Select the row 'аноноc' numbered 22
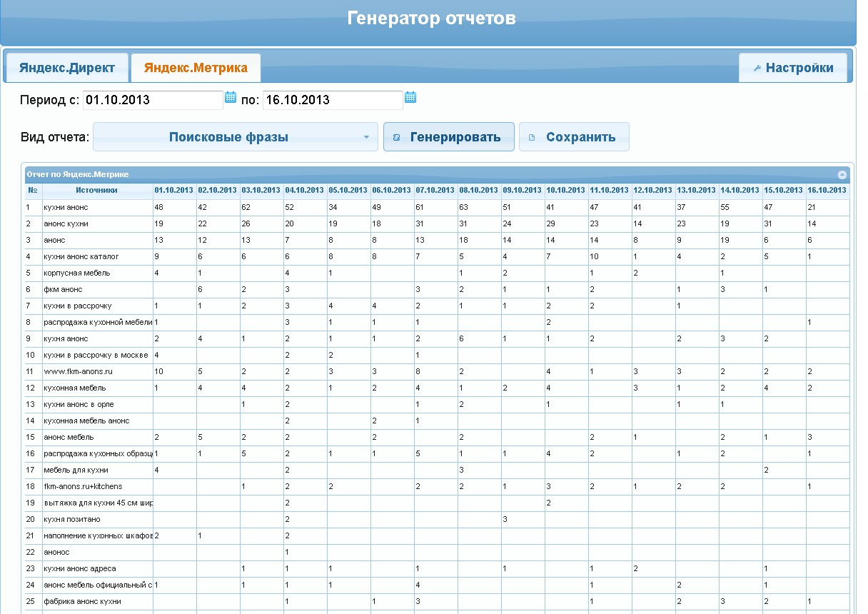The width and height of the screenshot is (868, 614). click(436, 553)
